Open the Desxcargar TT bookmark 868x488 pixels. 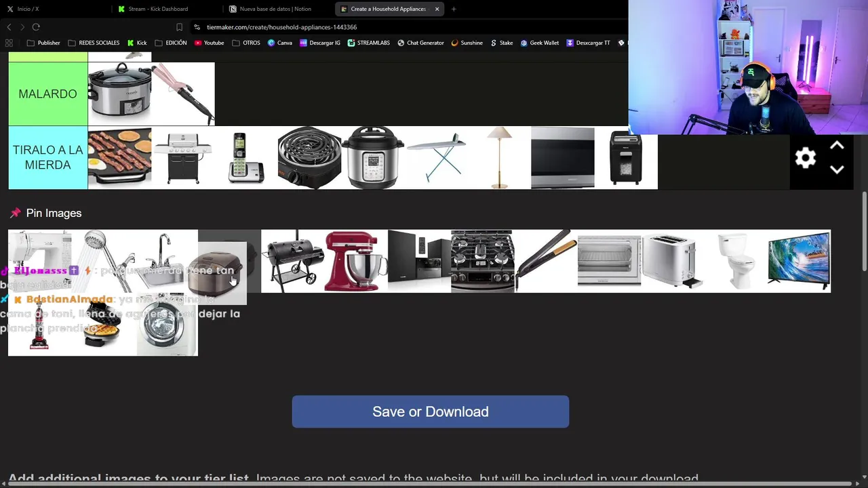(588, 43)
